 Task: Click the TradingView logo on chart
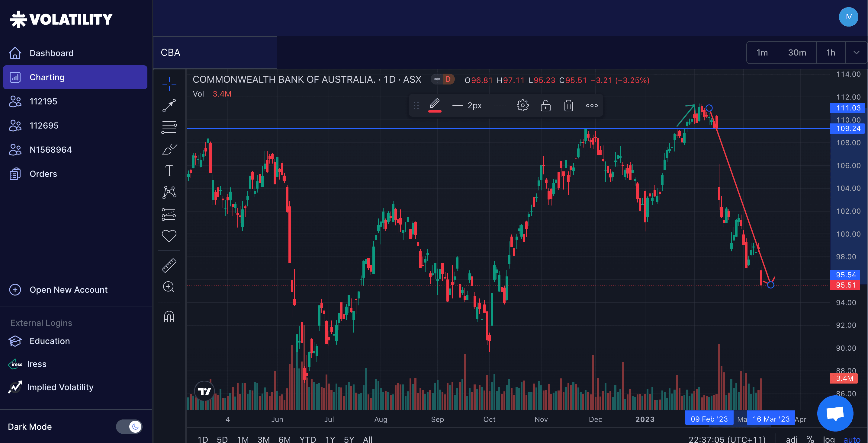(x=204, y=391)
